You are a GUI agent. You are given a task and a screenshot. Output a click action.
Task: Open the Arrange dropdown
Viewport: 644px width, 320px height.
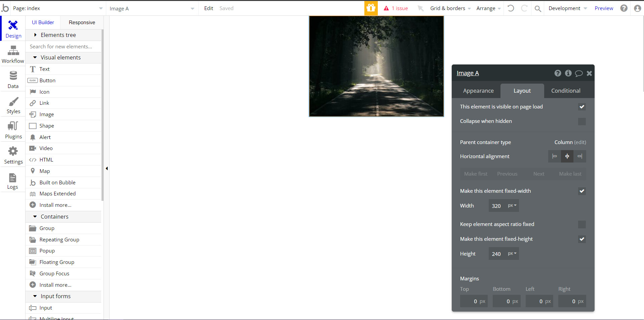click(x=488, y=8)
